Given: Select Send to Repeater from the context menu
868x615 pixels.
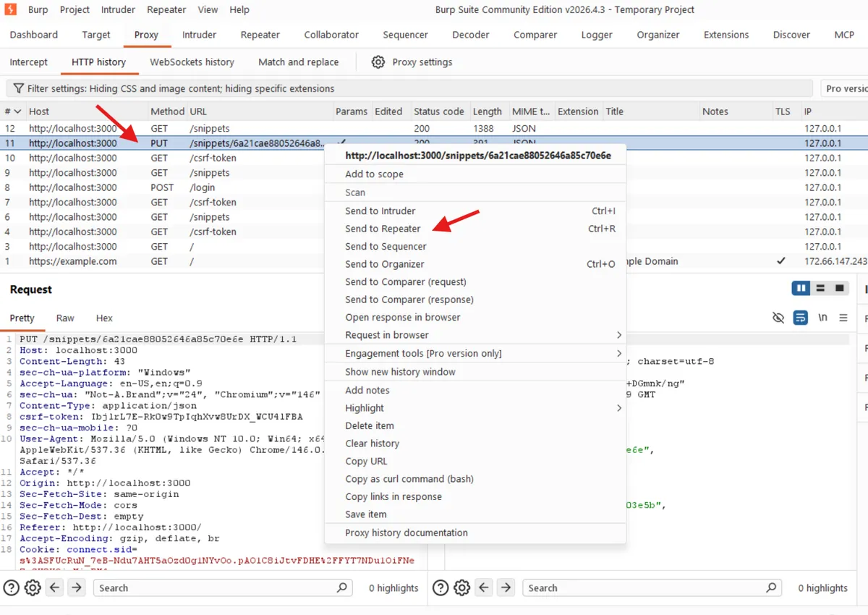Looking at the screenshot, I should (475, 229).
